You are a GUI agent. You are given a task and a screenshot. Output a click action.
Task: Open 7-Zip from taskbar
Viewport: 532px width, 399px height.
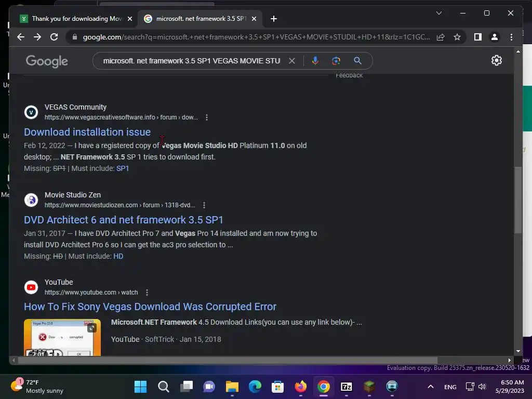click(347, 387)
